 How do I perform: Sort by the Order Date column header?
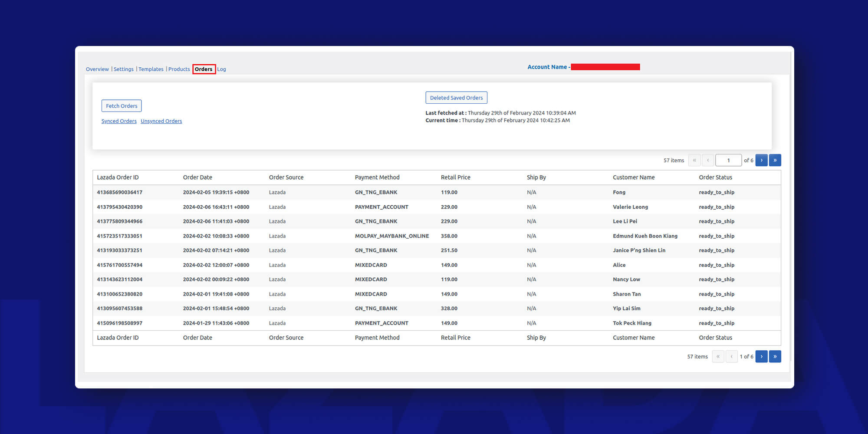(197, 177)
